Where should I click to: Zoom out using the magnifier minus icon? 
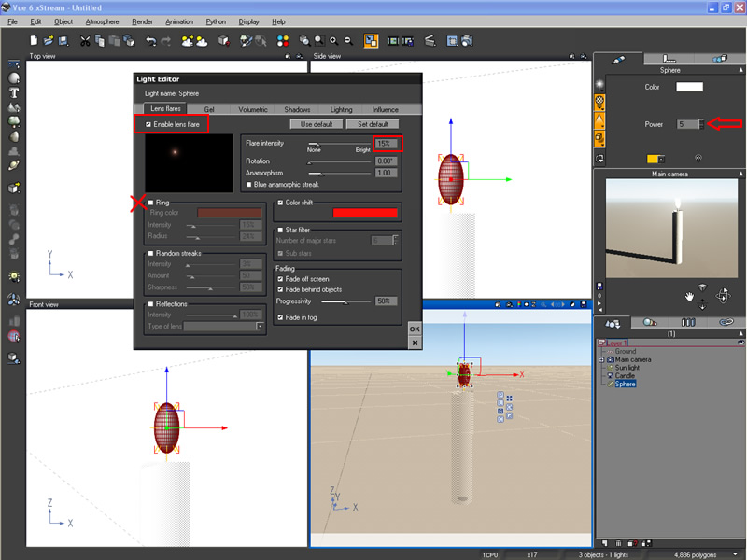pyautogui.click(x=348, y=41)
